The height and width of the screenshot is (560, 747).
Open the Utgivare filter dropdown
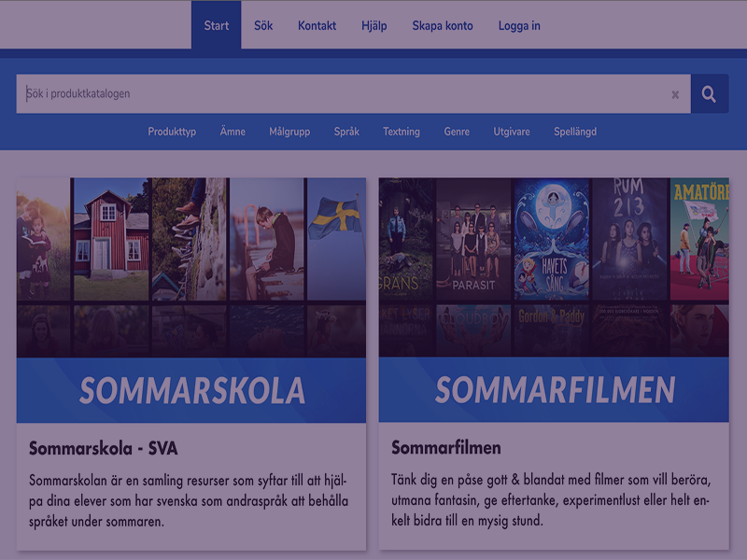point(512,132)
